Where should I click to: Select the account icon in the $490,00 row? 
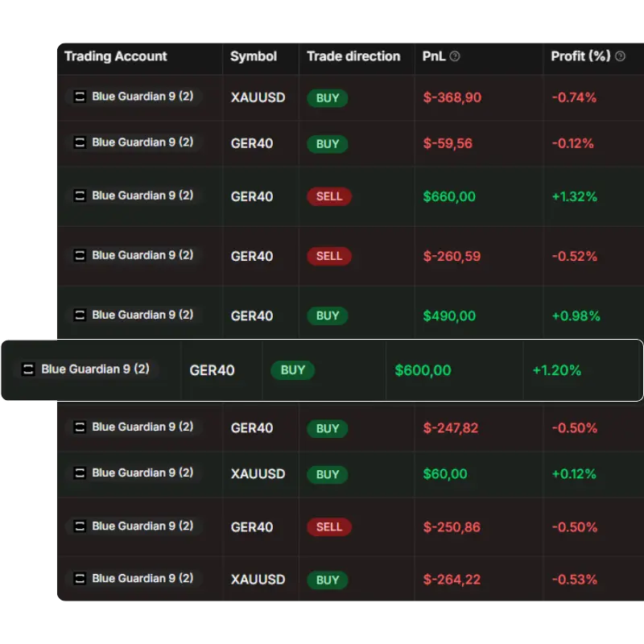pyautogui.click(x=80, y=315)
